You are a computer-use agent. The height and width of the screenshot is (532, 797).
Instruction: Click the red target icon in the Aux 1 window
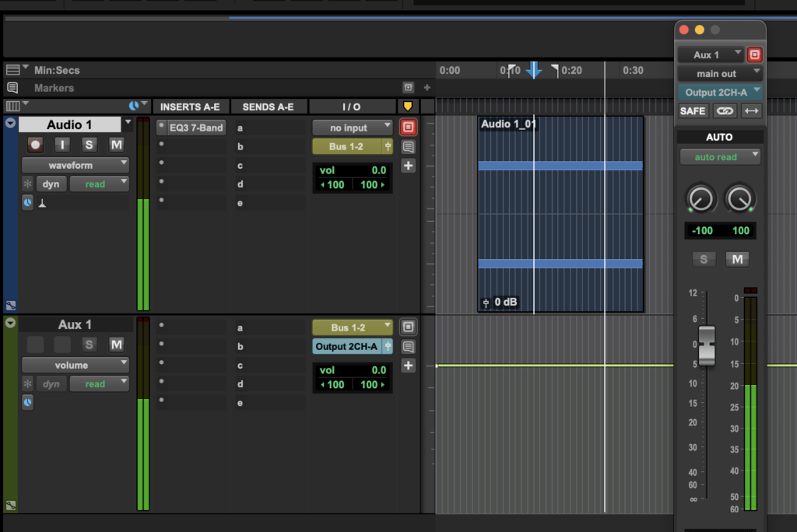(x=753, y=54)
